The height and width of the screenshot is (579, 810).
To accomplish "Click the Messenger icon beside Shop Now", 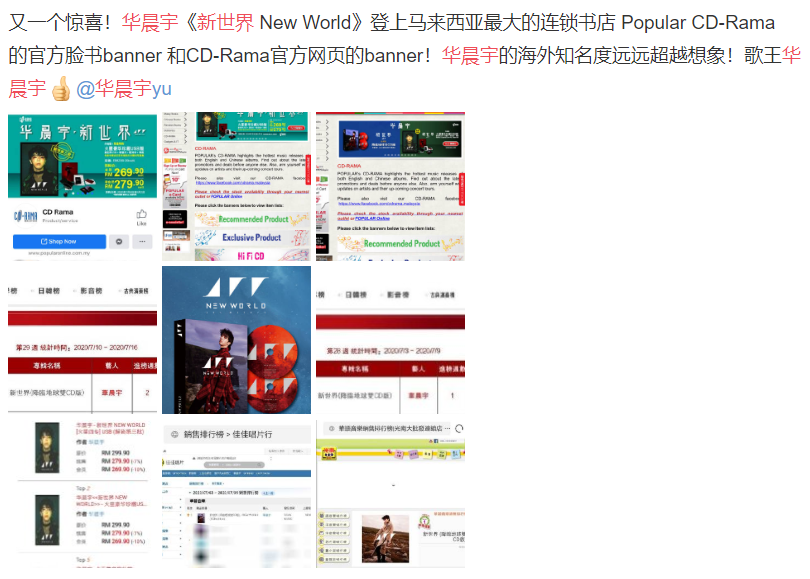I will tap(119, 241).
